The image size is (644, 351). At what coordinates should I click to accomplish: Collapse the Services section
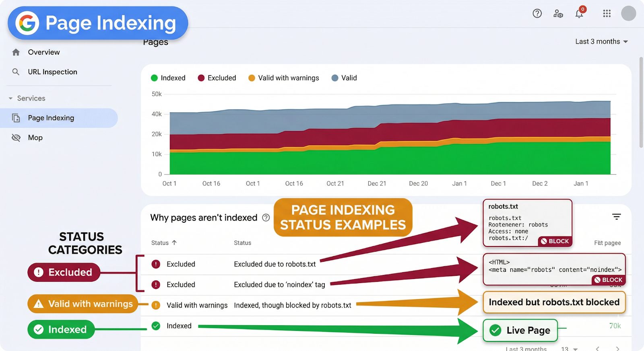[11, 99]
